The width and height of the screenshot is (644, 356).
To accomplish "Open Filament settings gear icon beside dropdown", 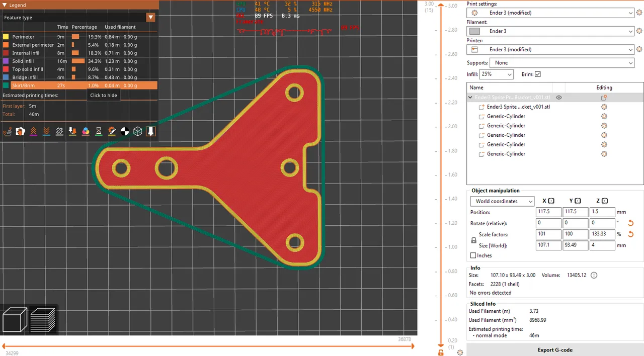I will tap(639, 31).
